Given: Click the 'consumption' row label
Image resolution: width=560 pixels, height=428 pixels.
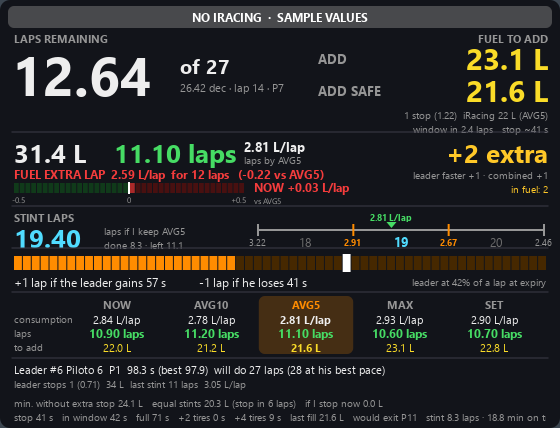Looking at the screenshot, I should click(43, 320).
